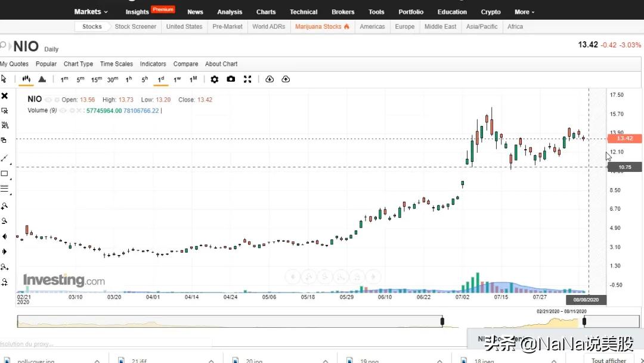644x363 pixels.
Task: Open the Indicators dropdown menu
Action: (153, 64)
